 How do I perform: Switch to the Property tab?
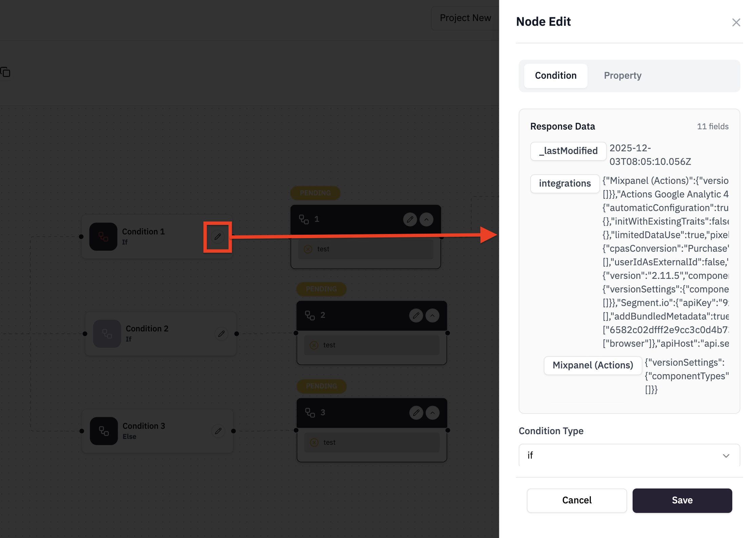click(x=622, y=76)
